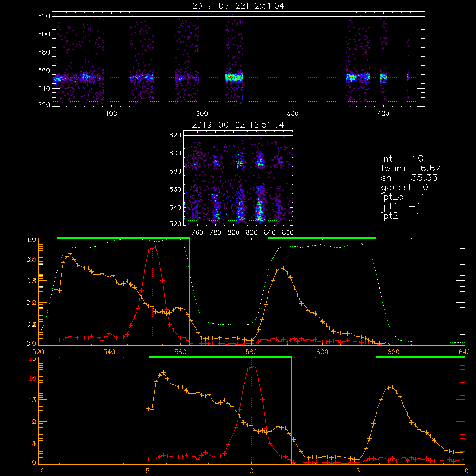The height and width of the screenshot is (476, 476).
Task: Click y-axis label 600 on top plot
Action: pyautogui.click(x=44, y=34)
